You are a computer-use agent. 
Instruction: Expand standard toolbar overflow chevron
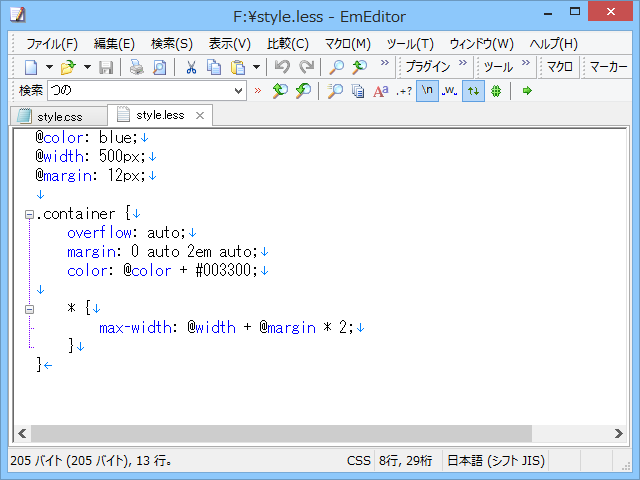384,63
